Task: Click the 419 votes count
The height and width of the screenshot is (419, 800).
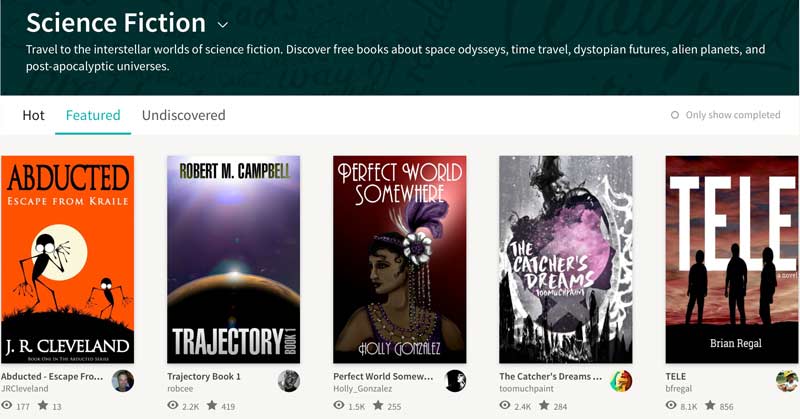Action: click(228, 407)
